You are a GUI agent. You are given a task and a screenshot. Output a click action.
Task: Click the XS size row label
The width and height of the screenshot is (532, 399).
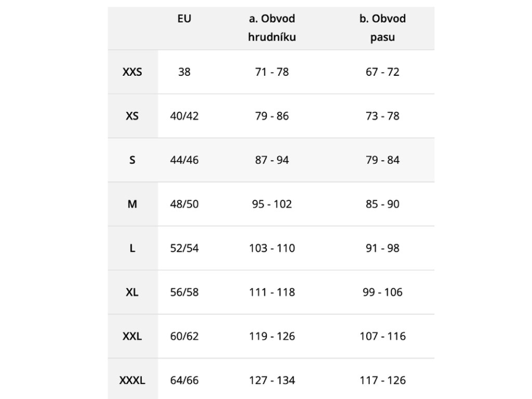point(132,116)
